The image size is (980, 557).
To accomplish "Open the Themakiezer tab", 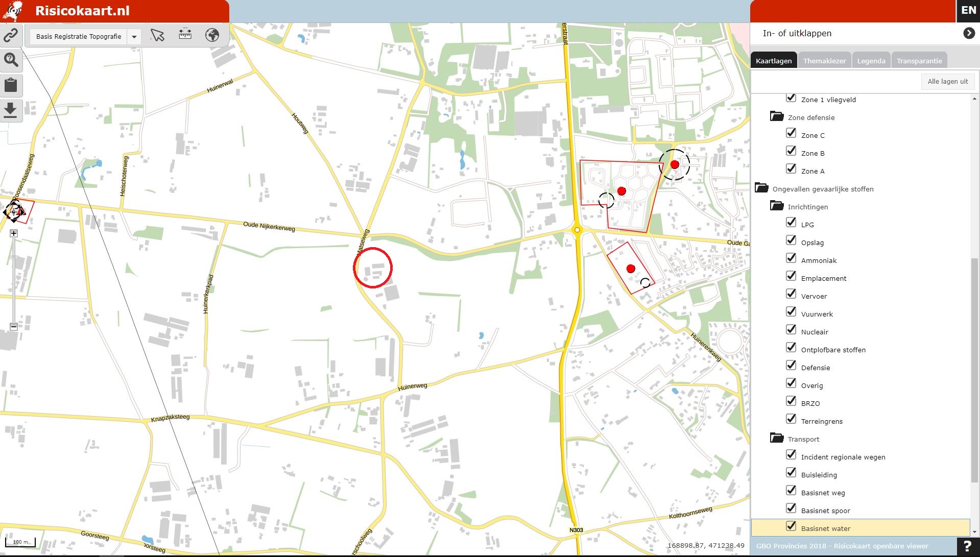I will click(x=824, y=61).
